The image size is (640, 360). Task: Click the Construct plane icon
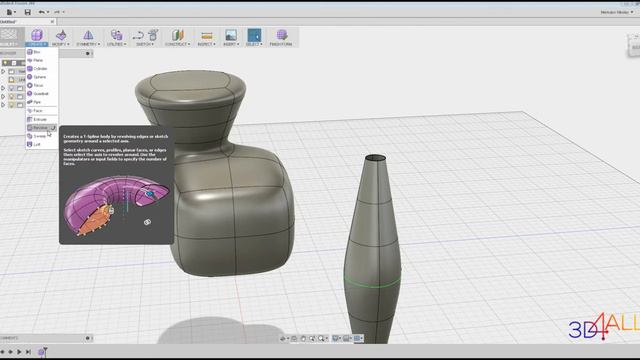(178, 35)
